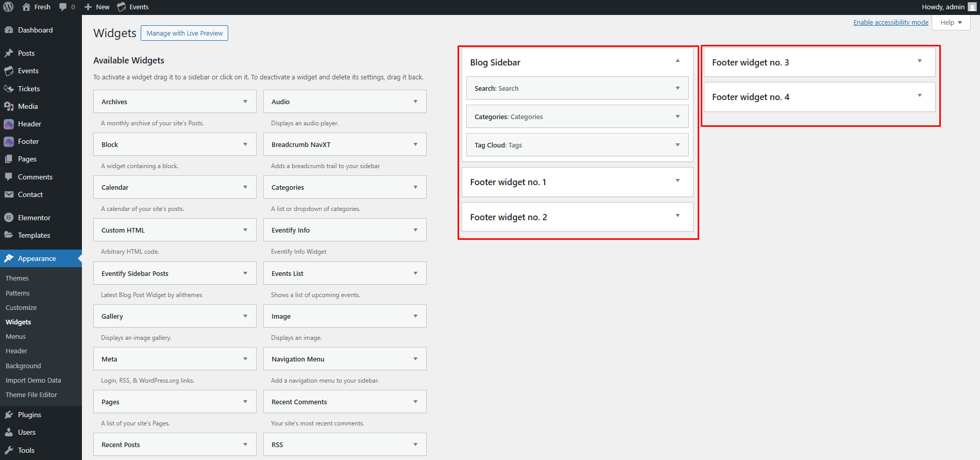Click the Contact envelope icon
The image size is (980, 460).
(x=9, y=194)
